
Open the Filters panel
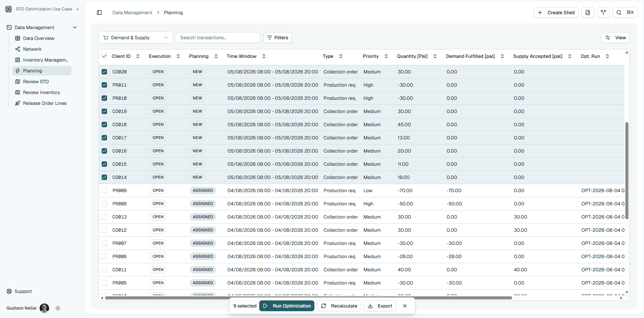pos(277,38)
